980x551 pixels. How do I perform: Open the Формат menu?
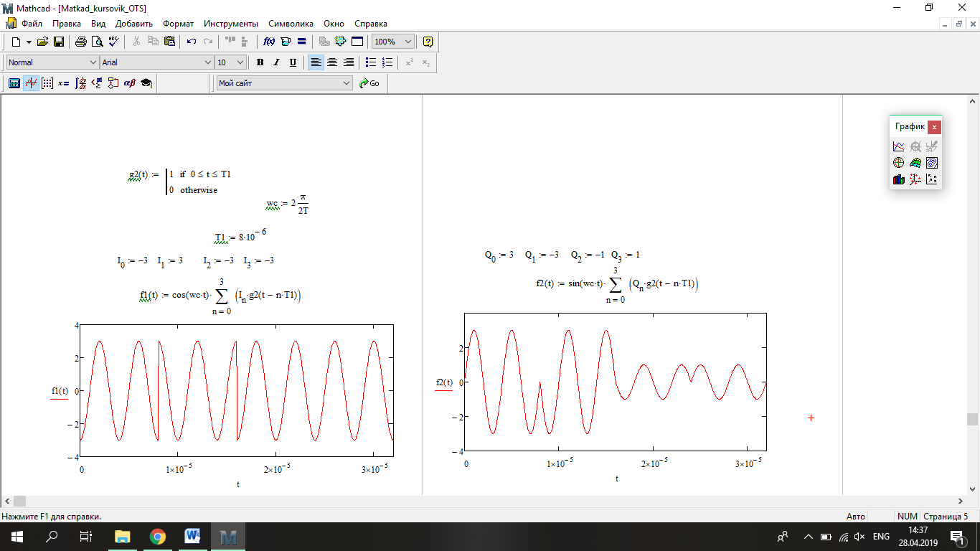click(179, 24)
